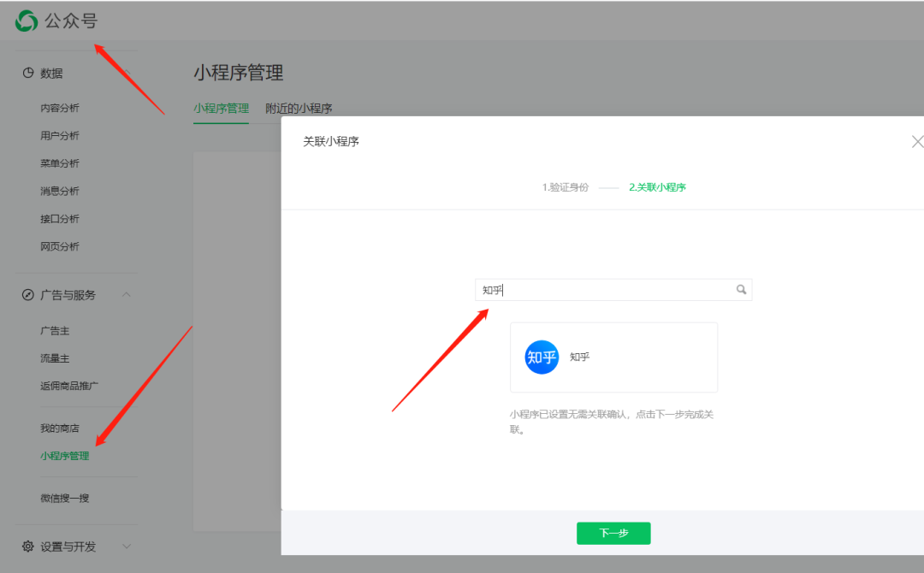
Task: Click the 数据 clock icon in sidebar
Action: [27, 73]
